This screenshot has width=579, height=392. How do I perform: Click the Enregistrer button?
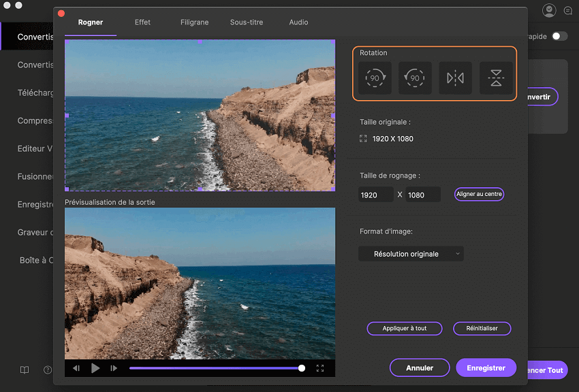486,367
